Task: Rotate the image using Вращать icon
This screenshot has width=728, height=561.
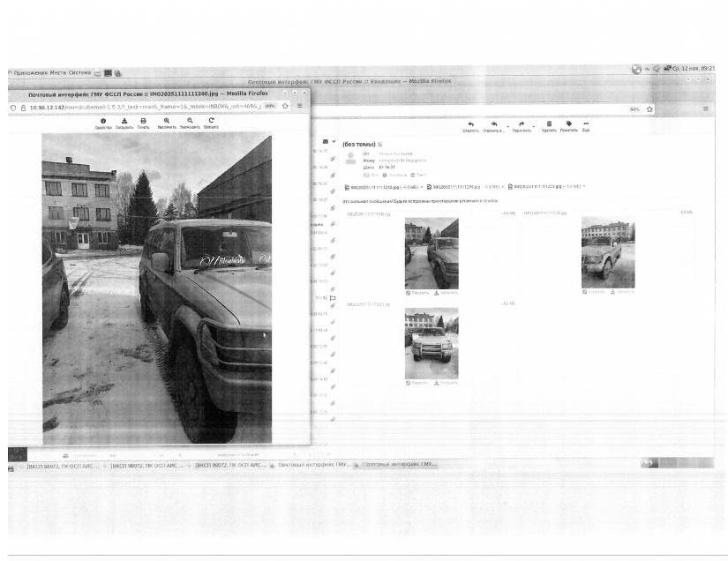Action: (211, 122)
